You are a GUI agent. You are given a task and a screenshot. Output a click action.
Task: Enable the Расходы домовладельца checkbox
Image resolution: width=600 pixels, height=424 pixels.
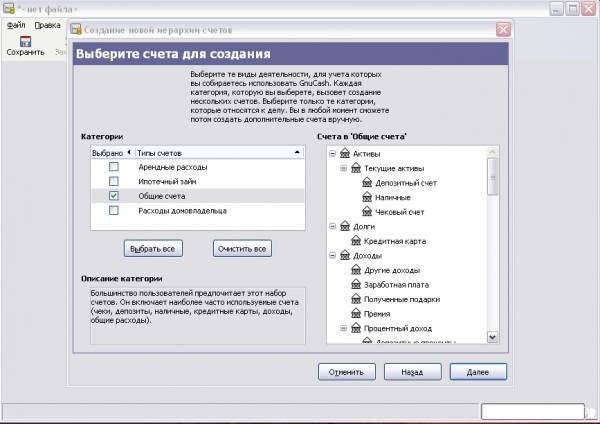tap(114, 210)
